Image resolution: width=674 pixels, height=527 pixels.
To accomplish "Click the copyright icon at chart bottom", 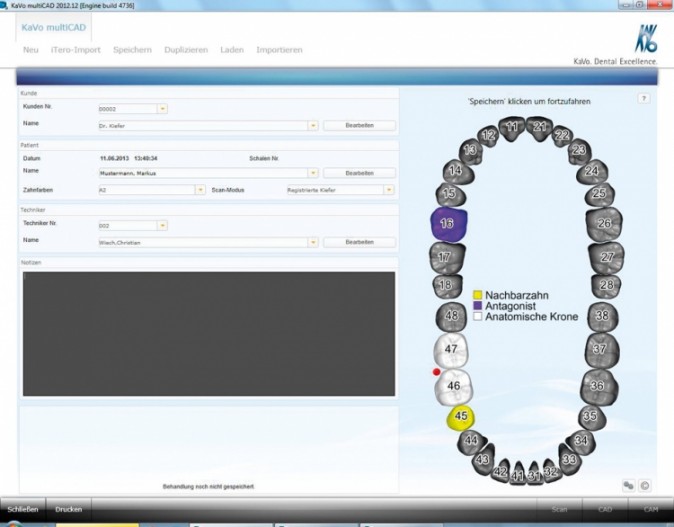I will 644,486.
